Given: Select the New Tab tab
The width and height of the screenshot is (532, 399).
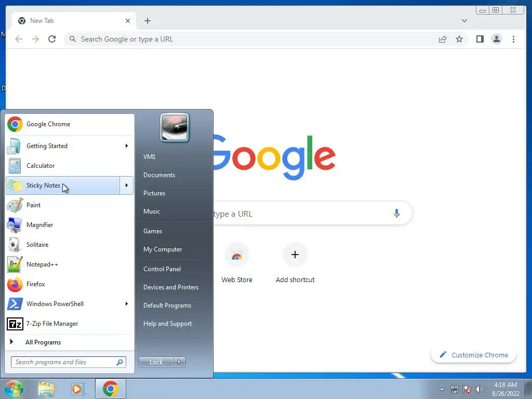Looking at the screenshot, I should (74, 21).
